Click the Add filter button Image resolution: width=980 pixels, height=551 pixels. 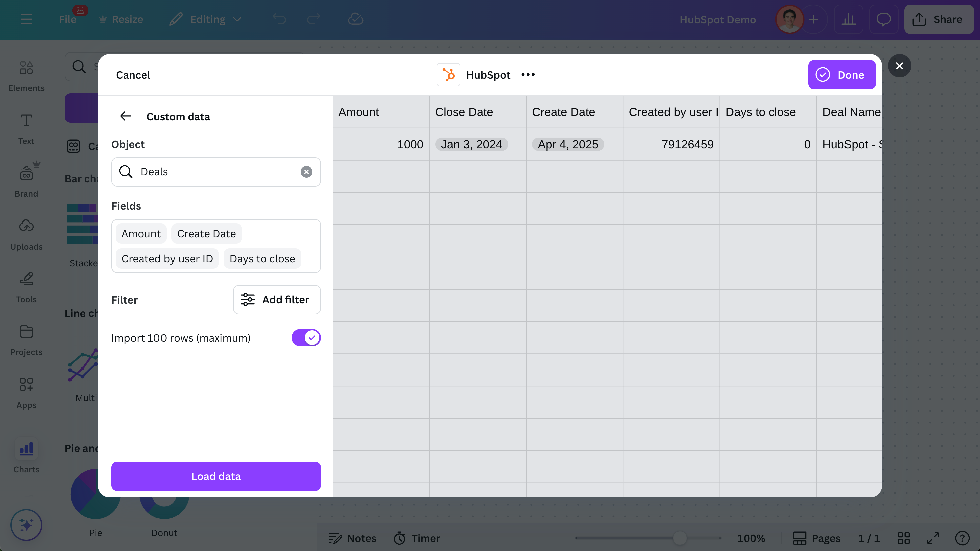click(x=277, y=299)
